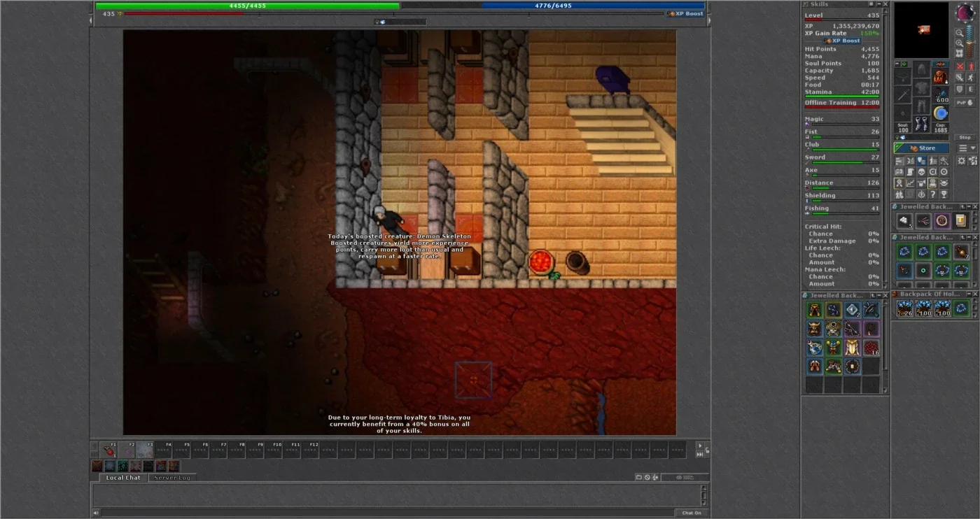Viewport: 980px width, 519px height.
Task: Click the minimap compass rose
Action: pos(965,13)
